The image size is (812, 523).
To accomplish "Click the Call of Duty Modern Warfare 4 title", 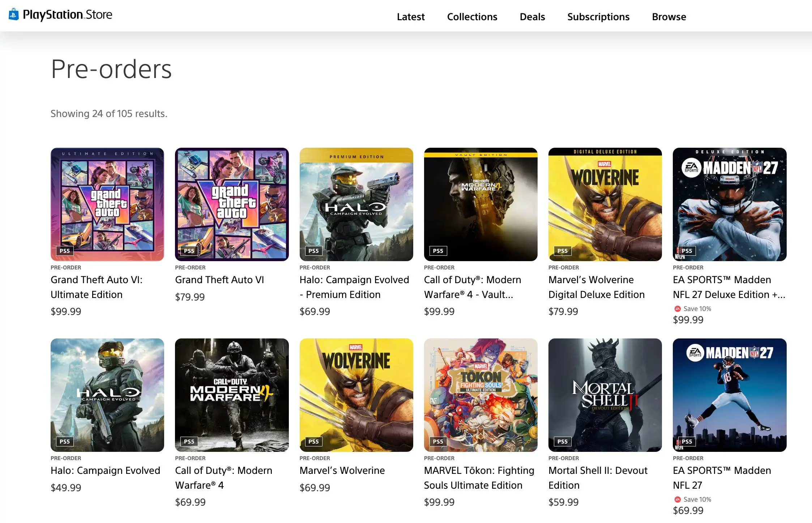I will pyautogui.click(x=224, y=478).
